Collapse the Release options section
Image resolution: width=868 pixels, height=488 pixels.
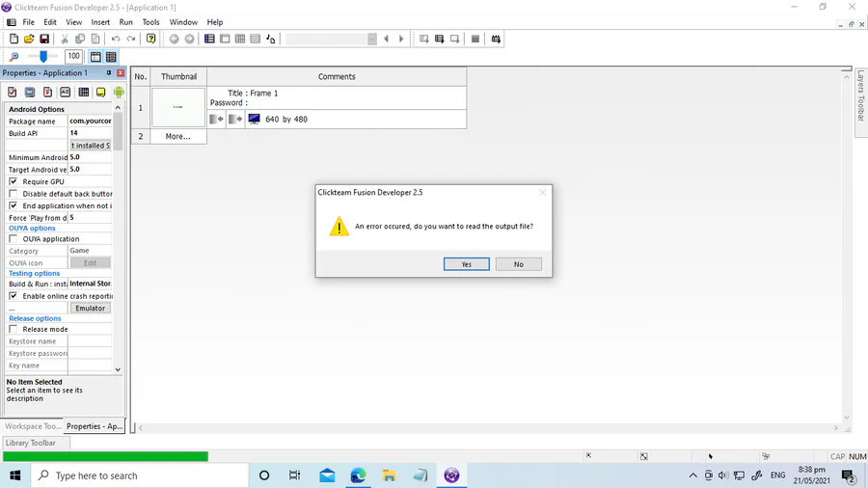click(x=35, y=318)
